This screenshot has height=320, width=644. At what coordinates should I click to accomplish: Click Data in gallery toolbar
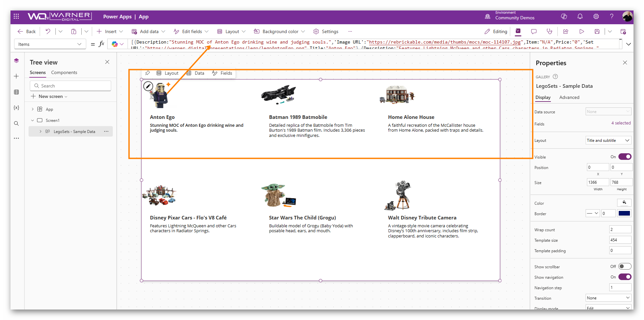[x=195, y=73]
